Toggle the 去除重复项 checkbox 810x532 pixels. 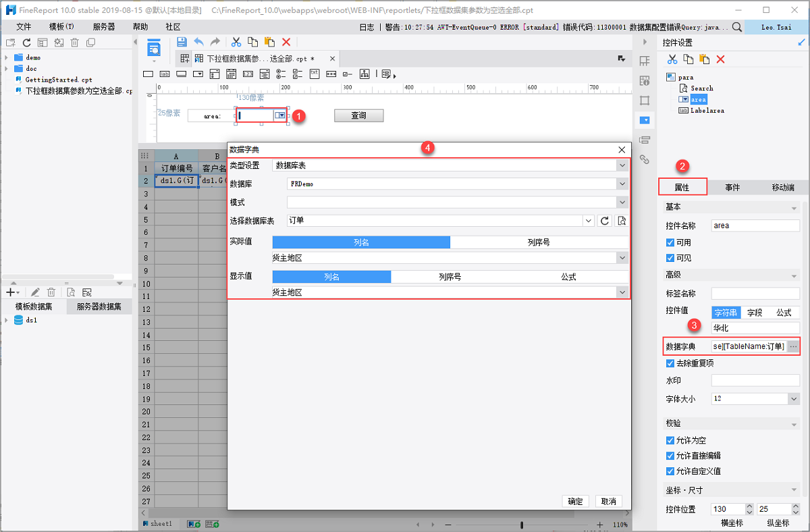pos(670,363)
